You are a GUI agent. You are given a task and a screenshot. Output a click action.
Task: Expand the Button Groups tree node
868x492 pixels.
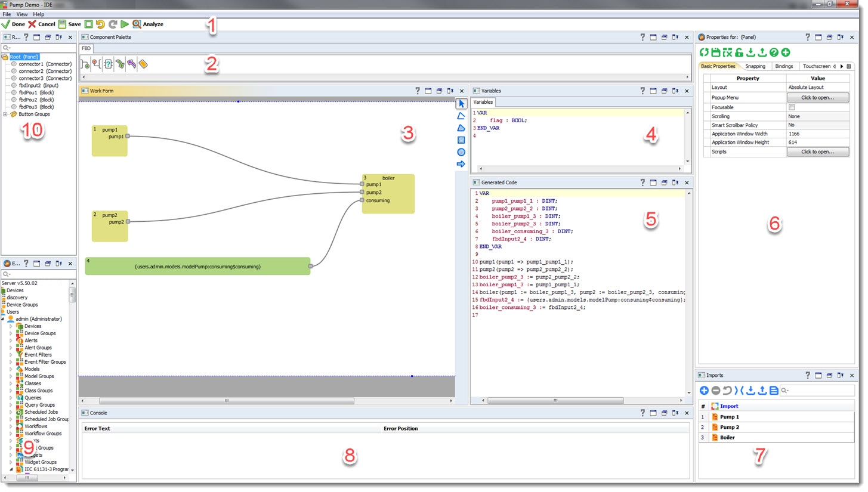pos(5,115)
